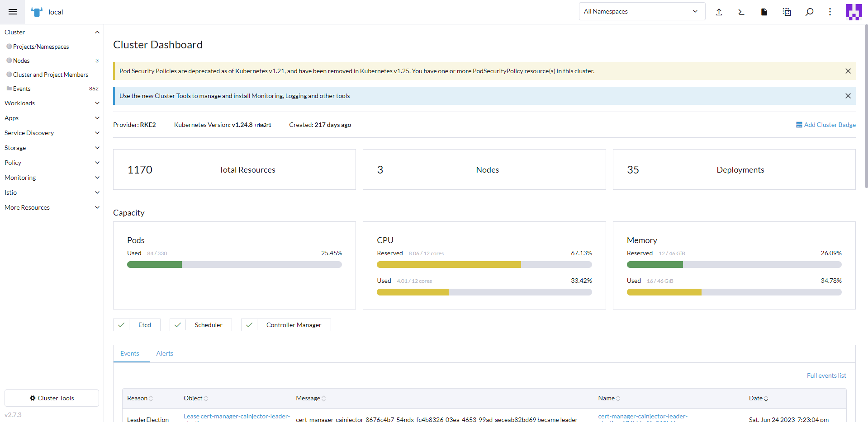The height and width of the screenshot is (422, 868).
Task: Copy KubeConfig to clipboard icon
Action: [x=787, y=12]
